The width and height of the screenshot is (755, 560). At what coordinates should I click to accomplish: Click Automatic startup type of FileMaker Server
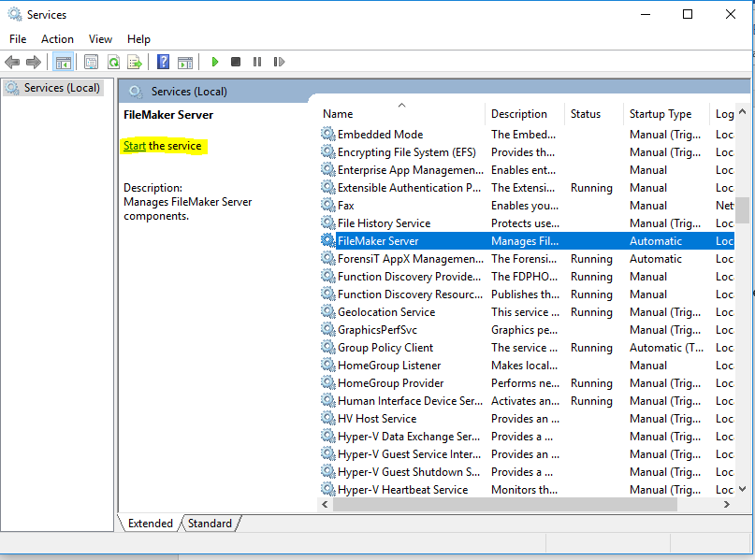pyautogui.click(x=655, y=241)
